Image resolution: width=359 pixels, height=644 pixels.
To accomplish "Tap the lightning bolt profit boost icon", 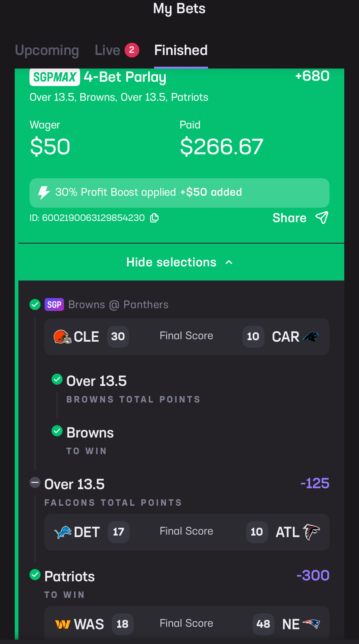I will tap(44, 193).
